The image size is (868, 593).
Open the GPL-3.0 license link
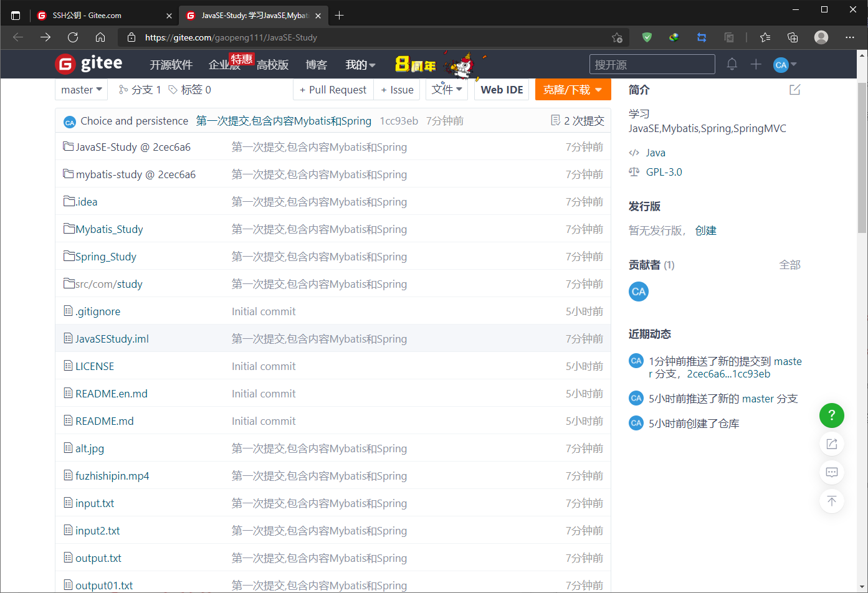664,172
